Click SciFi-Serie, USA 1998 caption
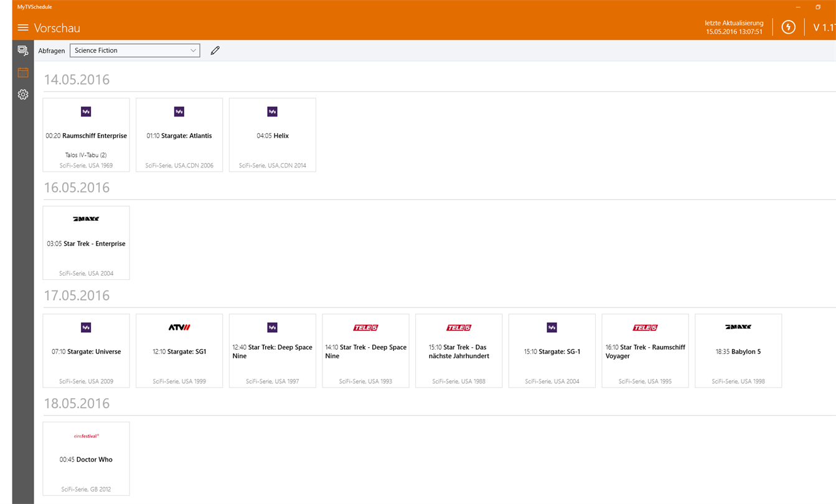Image resolution: width=836 pixels, height=504 pixels. (738, 381)
